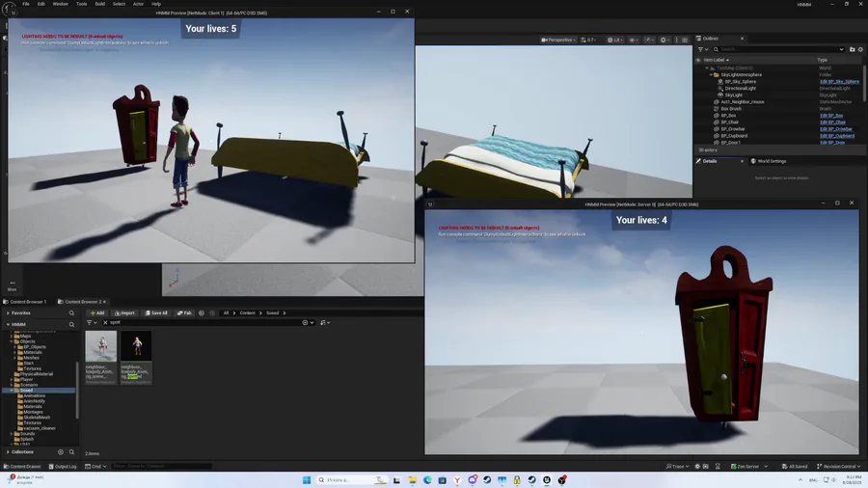Search HNMM folders using magnifier icon

point(71,324)
